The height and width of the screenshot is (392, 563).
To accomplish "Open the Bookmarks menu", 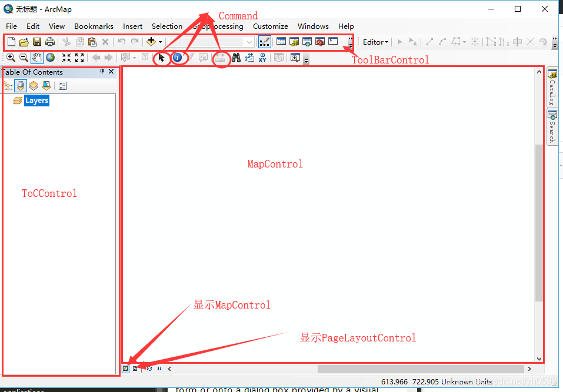I will tap(94, 26).
